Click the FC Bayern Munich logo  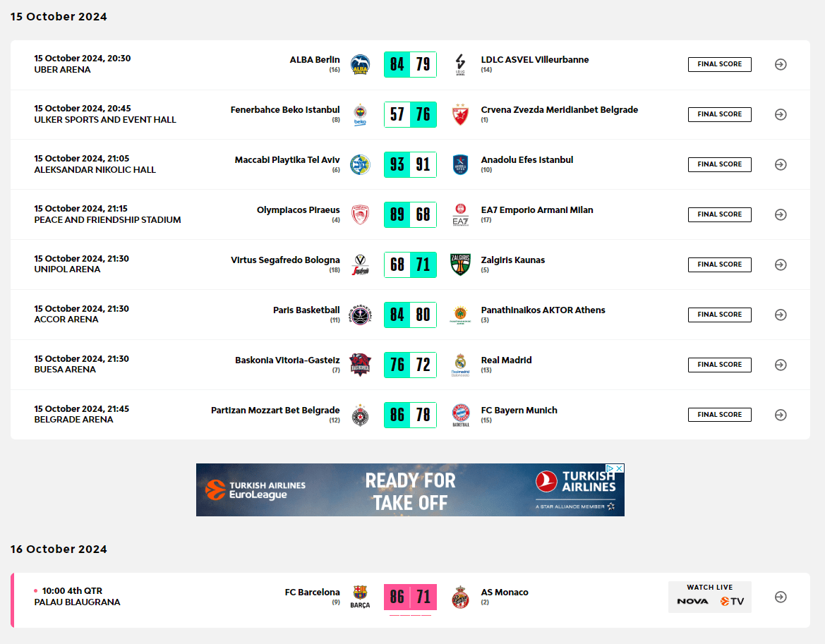coord(460,415)
